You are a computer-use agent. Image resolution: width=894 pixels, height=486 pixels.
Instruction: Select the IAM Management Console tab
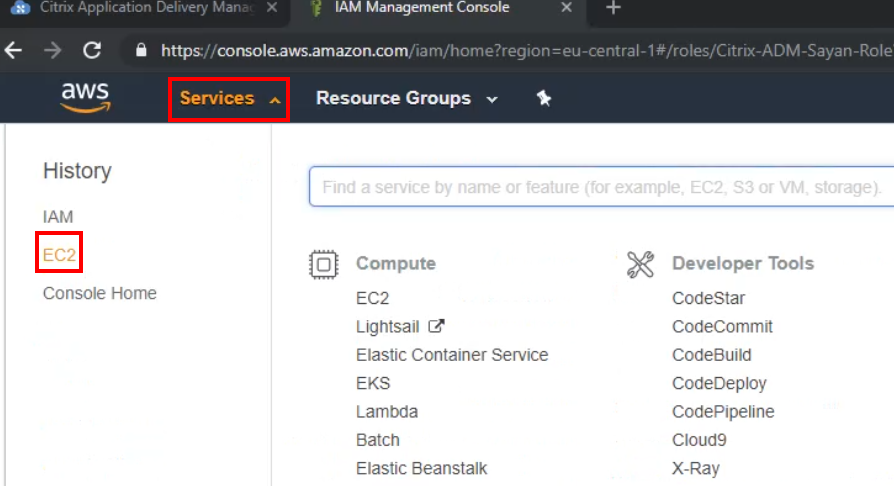tap(420, 9)
